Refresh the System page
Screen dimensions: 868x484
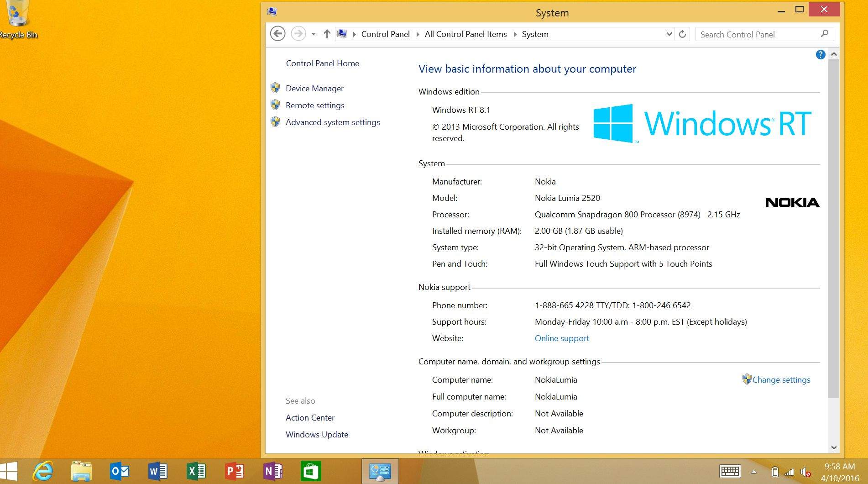click(x=682, y=34)
